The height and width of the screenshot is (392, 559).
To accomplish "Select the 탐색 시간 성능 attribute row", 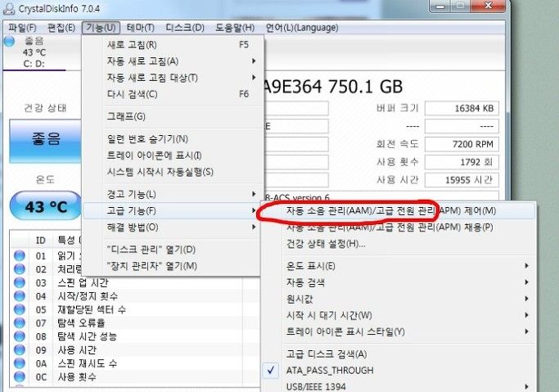I will [x=136, y=336].
